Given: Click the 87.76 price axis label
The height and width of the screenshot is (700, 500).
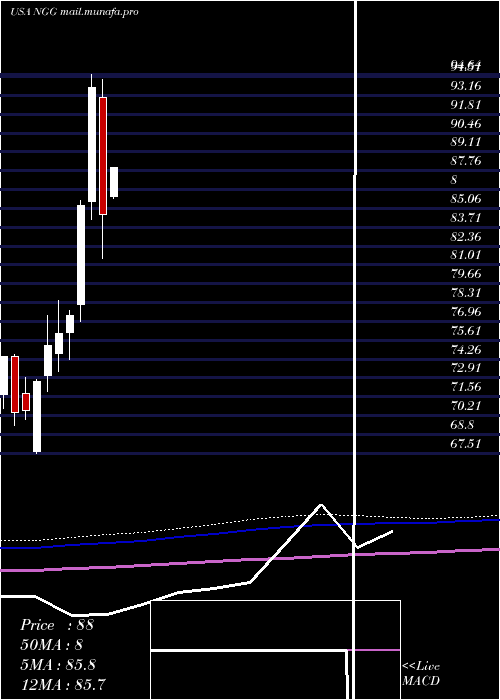Looking at the screenshot, I should [x=466, y=161].
